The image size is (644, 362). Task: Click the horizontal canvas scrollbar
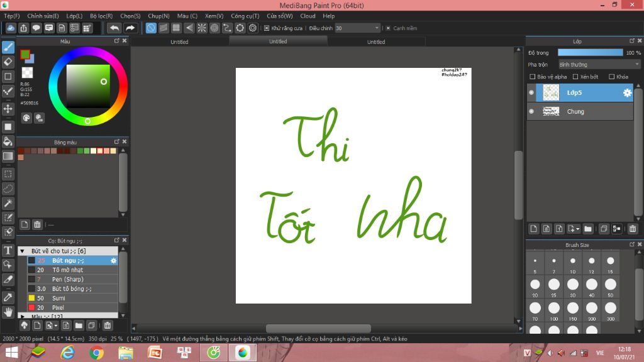[x=318, y=328]
